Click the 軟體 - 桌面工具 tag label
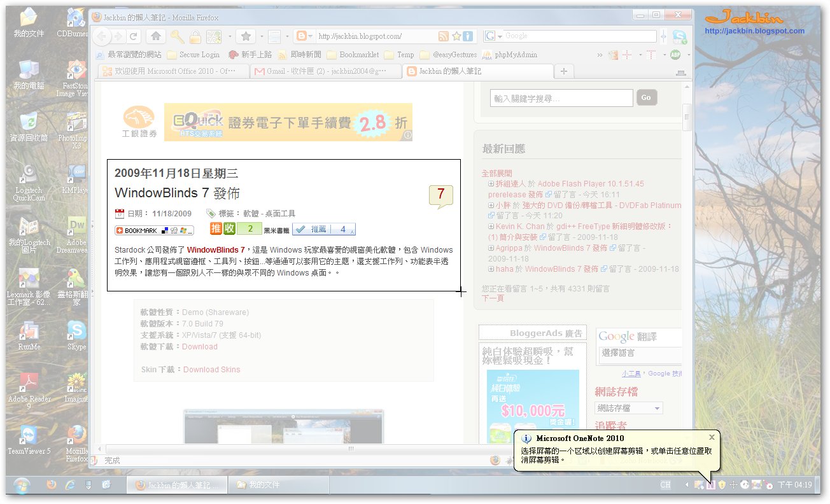 pos(269,214)
